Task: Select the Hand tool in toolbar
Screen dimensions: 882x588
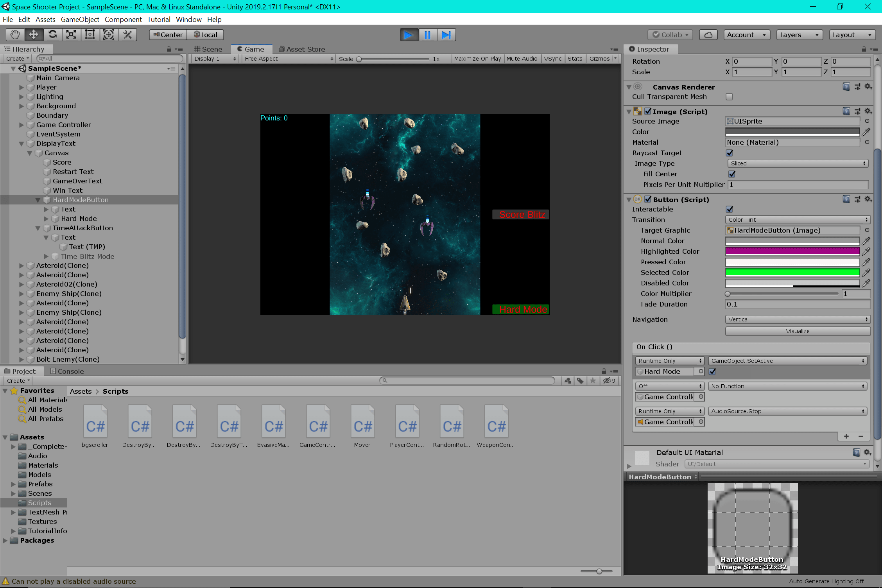Action: tap(15, 35)
